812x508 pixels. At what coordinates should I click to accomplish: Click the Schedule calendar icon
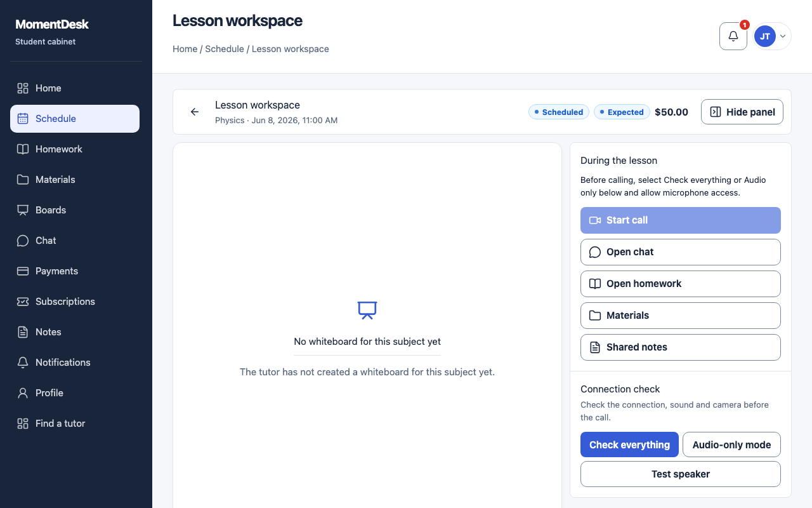[x=23, y=119]
